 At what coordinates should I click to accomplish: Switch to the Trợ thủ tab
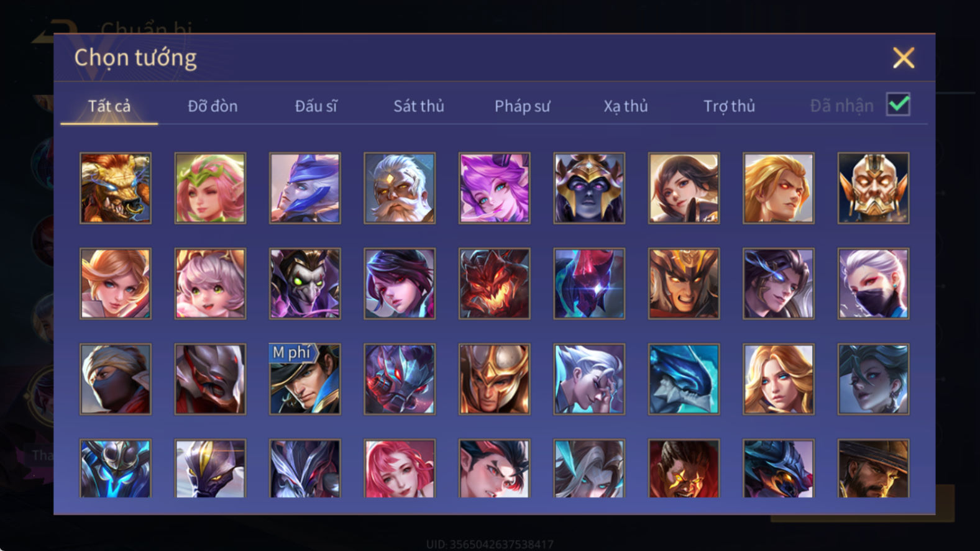[x=729, y=106]
